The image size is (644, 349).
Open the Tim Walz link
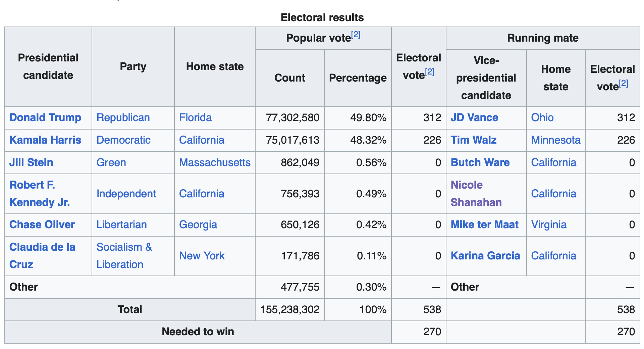point(473,140)
